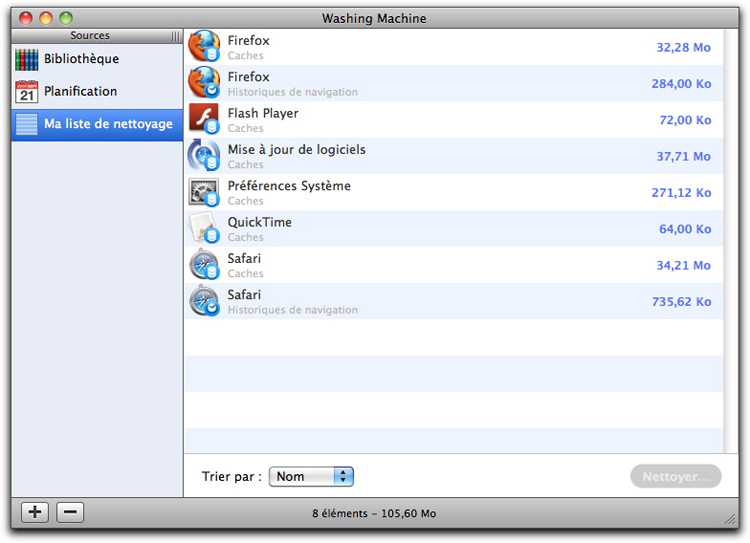Click the 'QuickTime' row title
750x543 pixels.
click(260, 222)
